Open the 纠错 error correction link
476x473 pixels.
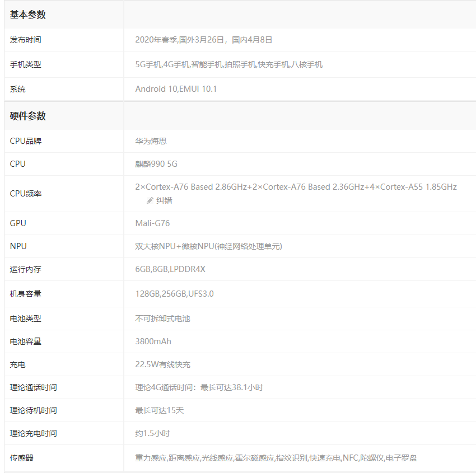164,200
